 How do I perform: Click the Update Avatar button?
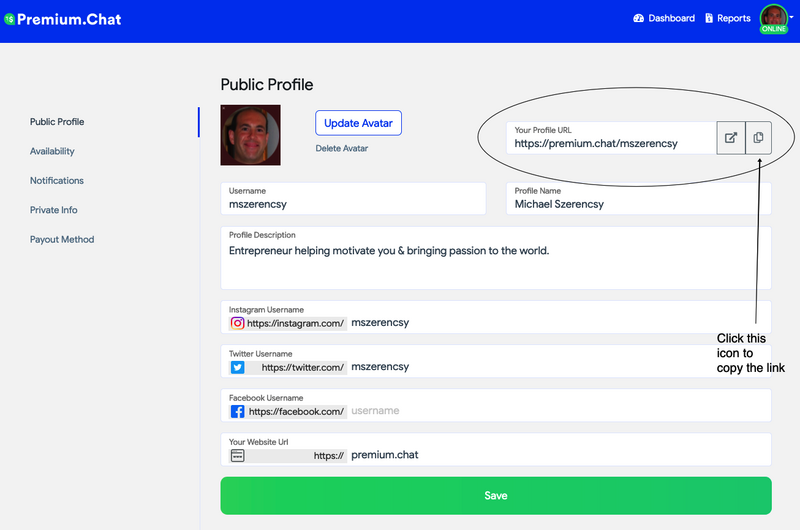358,123
